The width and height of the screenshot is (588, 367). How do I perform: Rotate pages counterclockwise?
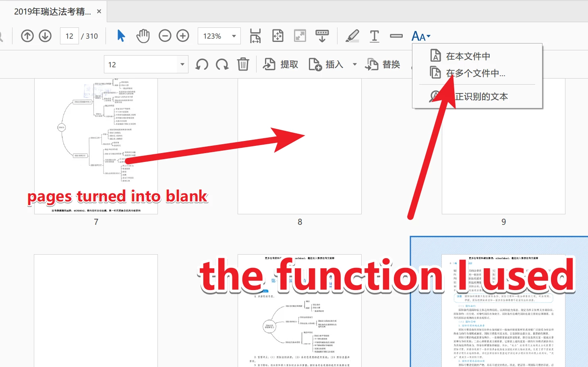202,64
